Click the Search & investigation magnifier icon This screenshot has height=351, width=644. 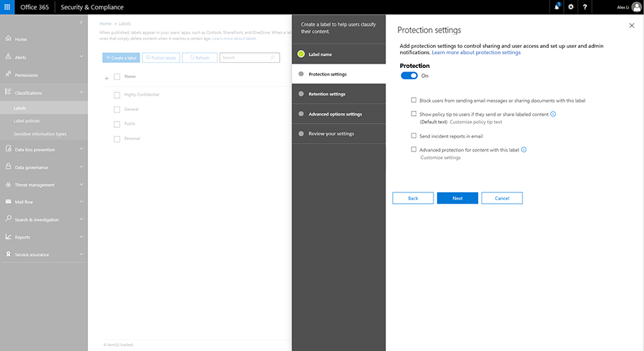coord(8,219)
